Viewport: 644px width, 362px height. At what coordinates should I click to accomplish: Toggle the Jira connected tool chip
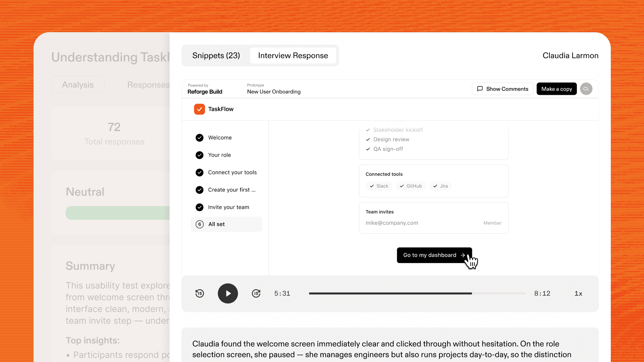tap(440, 186)
